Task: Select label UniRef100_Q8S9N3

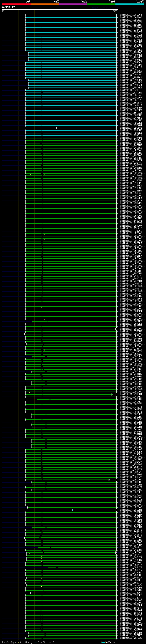Action: tap(131, 510)
